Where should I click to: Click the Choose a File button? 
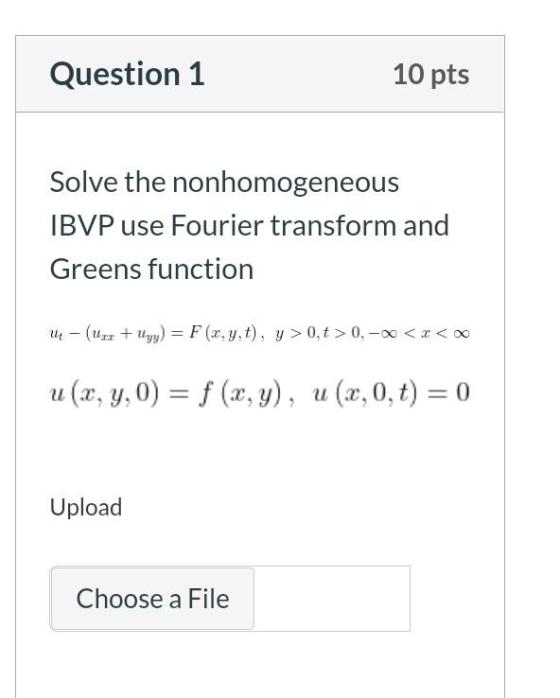tap(152, 598)
